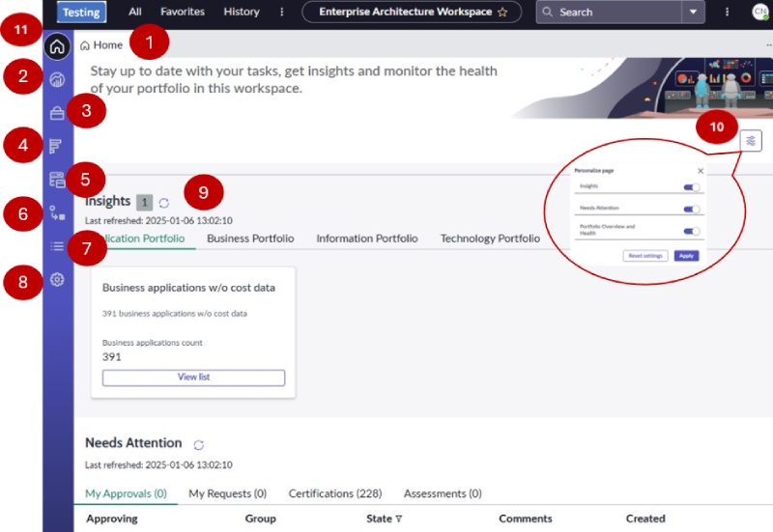Select the My Requests (0) tab
The image size is (773, 532).
[x=228, y=493]
